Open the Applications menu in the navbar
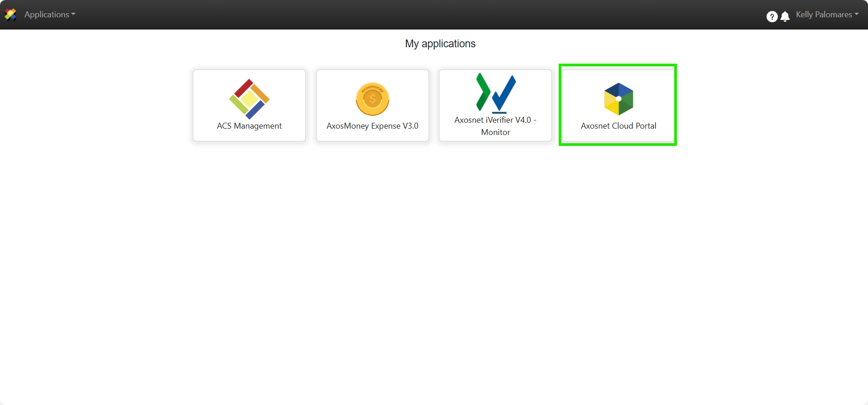868x405 pixels. (x=46, y=15)
